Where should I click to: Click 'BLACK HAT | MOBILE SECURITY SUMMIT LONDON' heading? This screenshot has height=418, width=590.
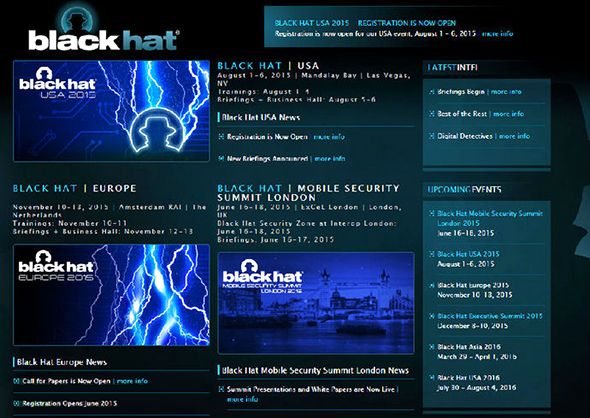click(308, 193)
